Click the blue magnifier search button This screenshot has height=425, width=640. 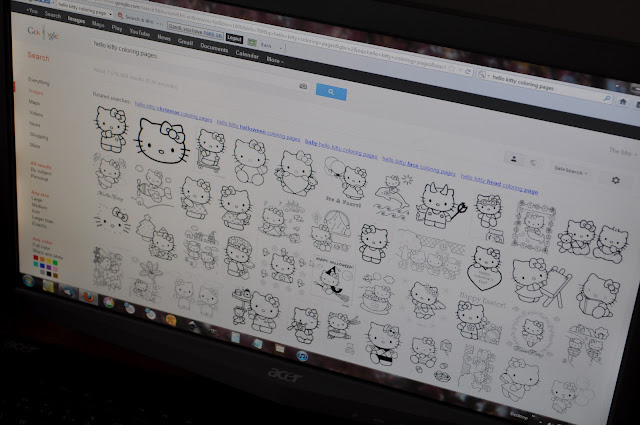[x=331, y=92]
